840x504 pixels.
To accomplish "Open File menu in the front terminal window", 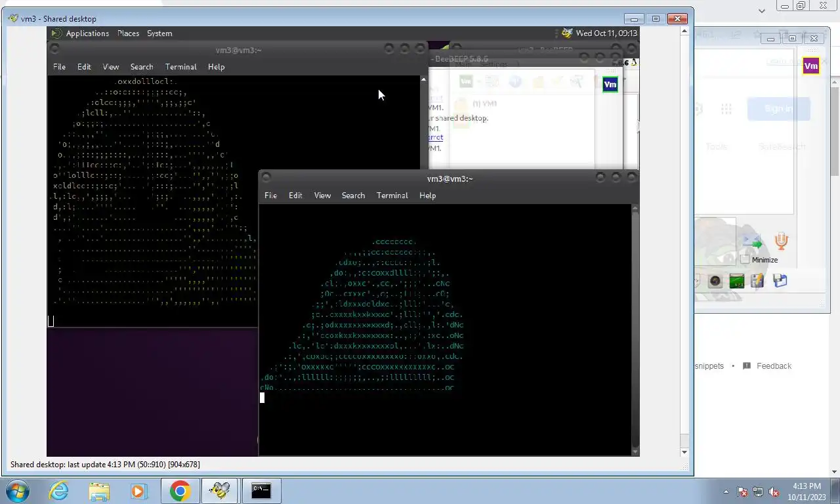I will pos(270,196).
